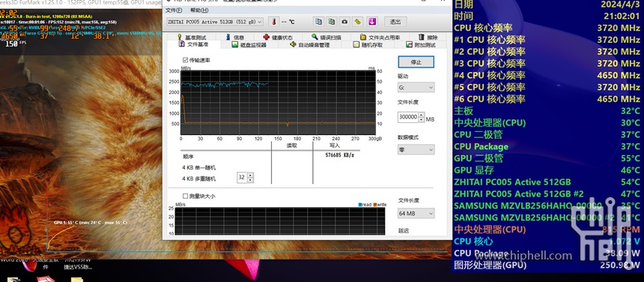The image size is (644, 282).
Task: Open the 64 MB file length dropdown
Action: [x=416, y=213]
